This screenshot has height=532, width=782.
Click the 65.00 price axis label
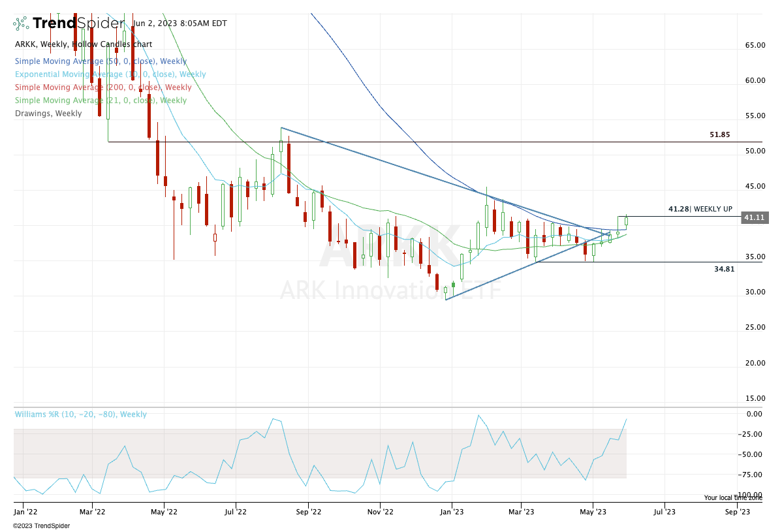[x=755, y=45]
